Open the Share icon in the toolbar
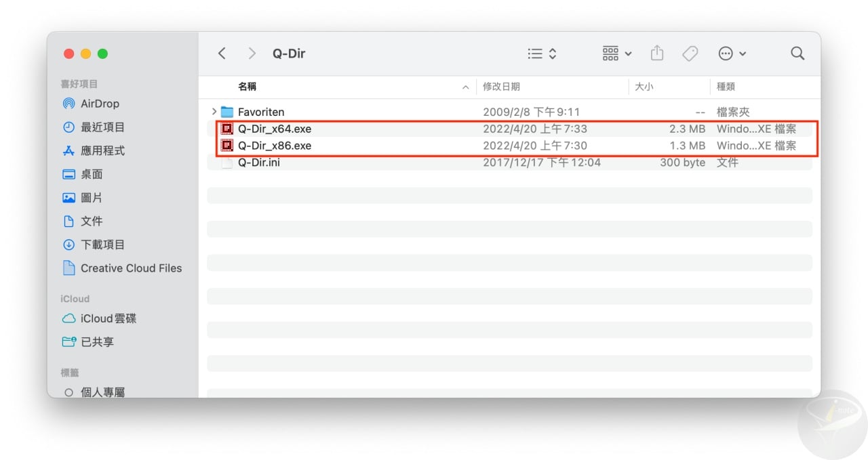Viewport: 868px width, 460px height. (656, 53)
